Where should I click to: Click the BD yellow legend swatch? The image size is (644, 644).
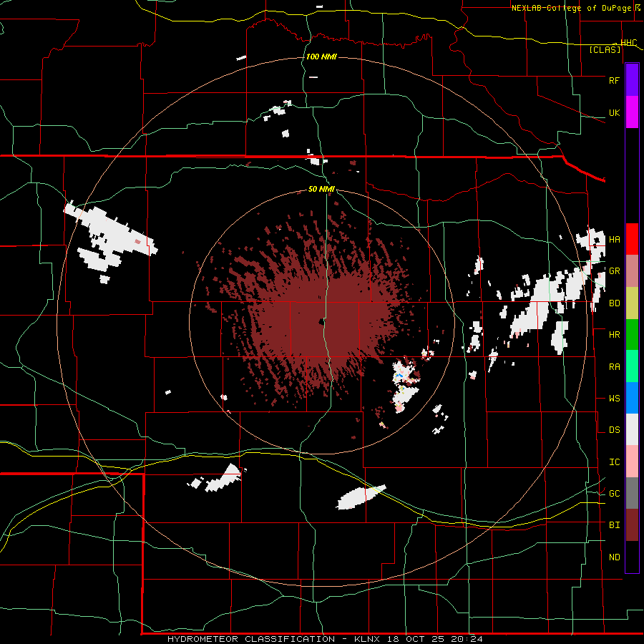(x=632, y=303)
